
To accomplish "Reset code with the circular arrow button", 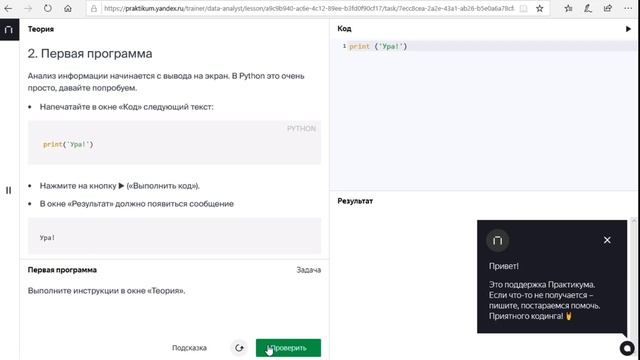I will point(239,348).
